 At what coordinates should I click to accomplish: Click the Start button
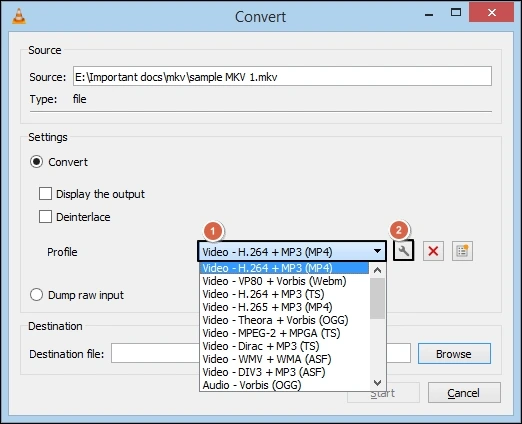(383, 393)
